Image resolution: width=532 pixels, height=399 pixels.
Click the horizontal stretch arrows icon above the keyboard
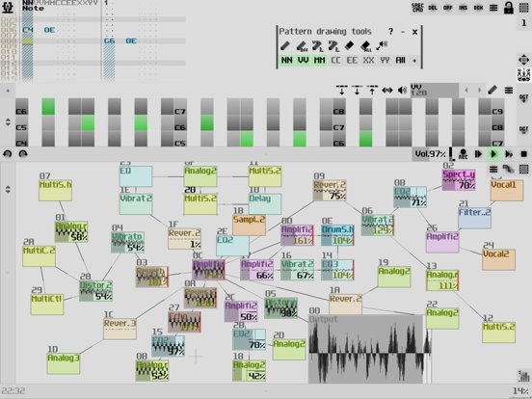(x=387, y=91)
